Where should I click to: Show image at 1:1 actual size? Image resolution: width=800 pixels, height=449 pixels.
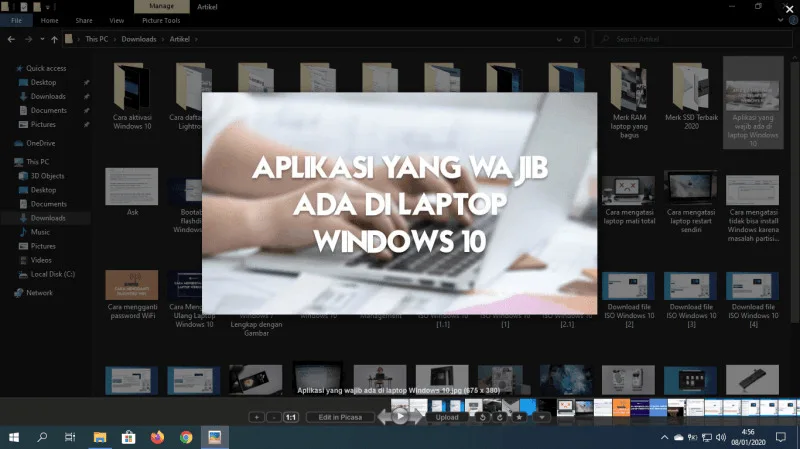[291, 417]
